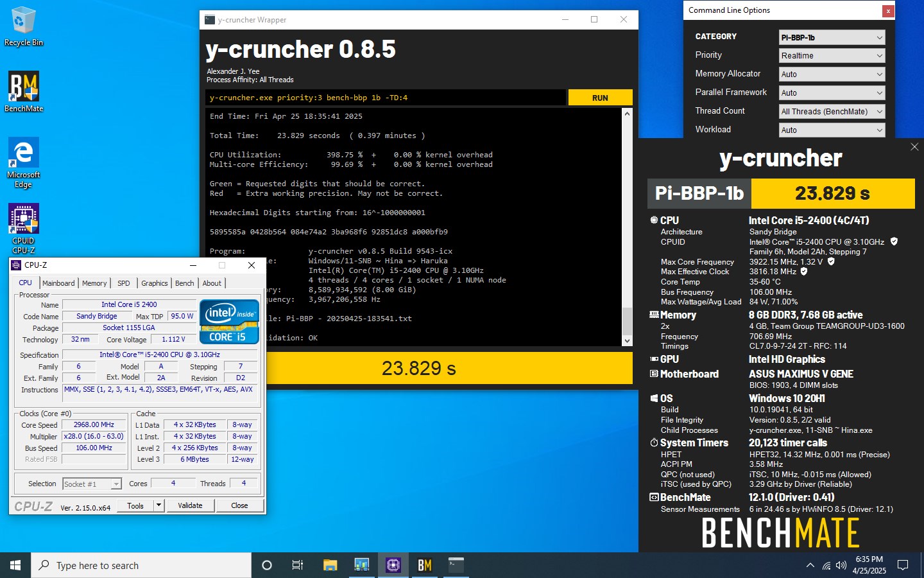Click the volume speaker tray icon
This screenshot has height=578, width=924.
(841, 565)
